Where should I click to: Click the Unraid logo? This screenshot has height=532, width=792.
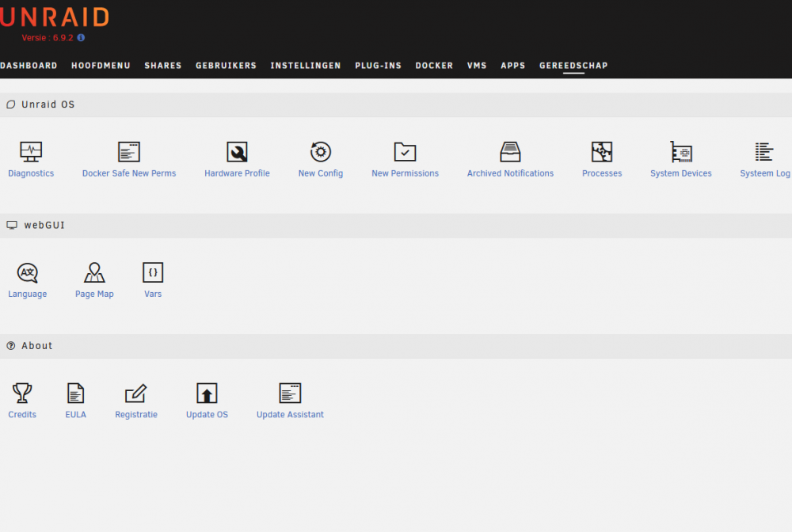pos(54,17)
